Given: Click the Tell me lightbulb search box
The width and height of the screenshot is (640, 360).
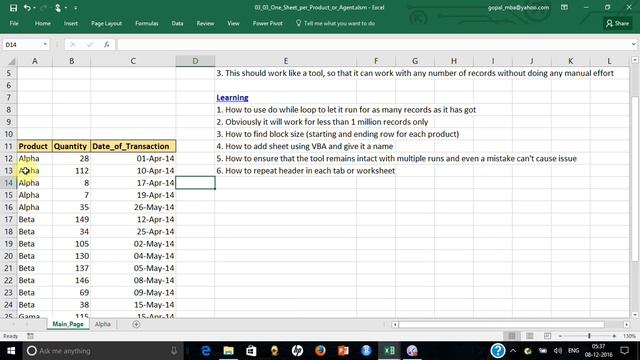Looking at the screenshot, I should (335, 23).
